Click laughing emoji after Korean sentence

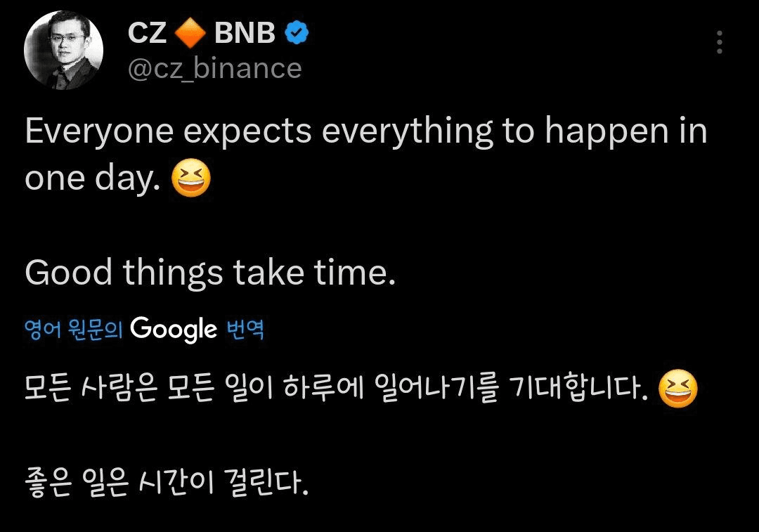(x=678, y=389)
